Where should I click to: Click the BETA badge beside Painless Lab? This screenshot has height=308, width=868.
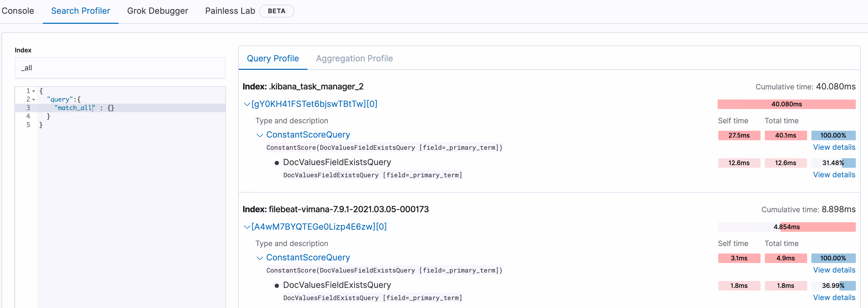click(x=277, y=11)
